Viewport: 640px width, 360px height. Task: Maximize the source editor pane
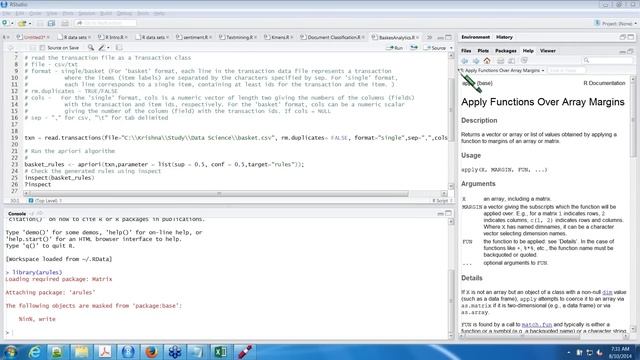(x=449, y=37)
